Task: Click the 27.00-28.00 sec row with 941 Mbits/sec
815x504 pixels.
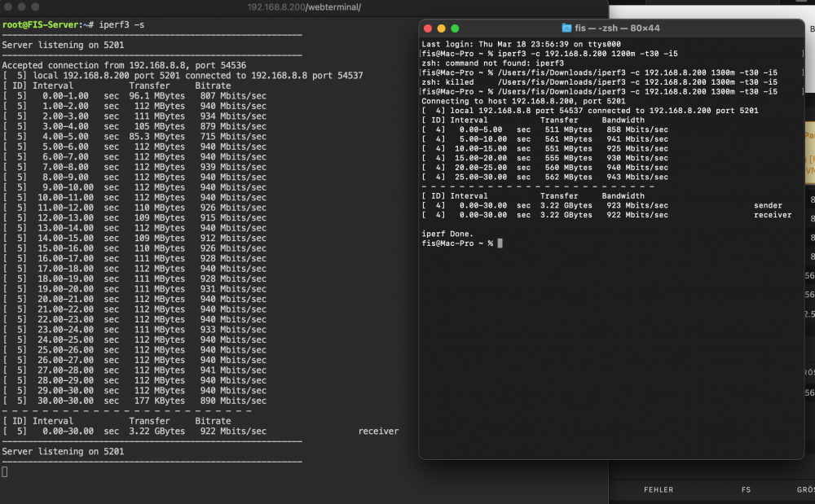Action: [x=134, y=370]
